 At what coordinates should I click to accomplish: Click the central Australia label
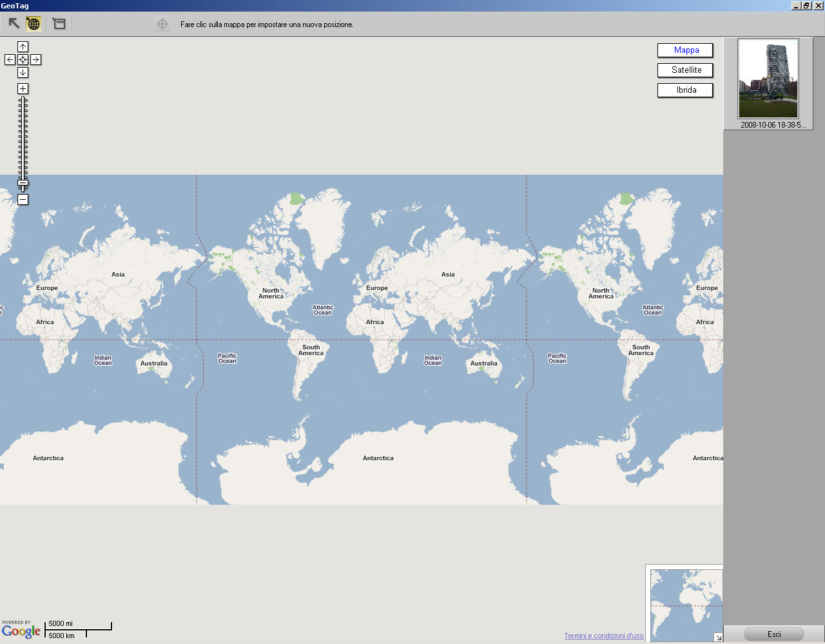click(x=484, y=364)
